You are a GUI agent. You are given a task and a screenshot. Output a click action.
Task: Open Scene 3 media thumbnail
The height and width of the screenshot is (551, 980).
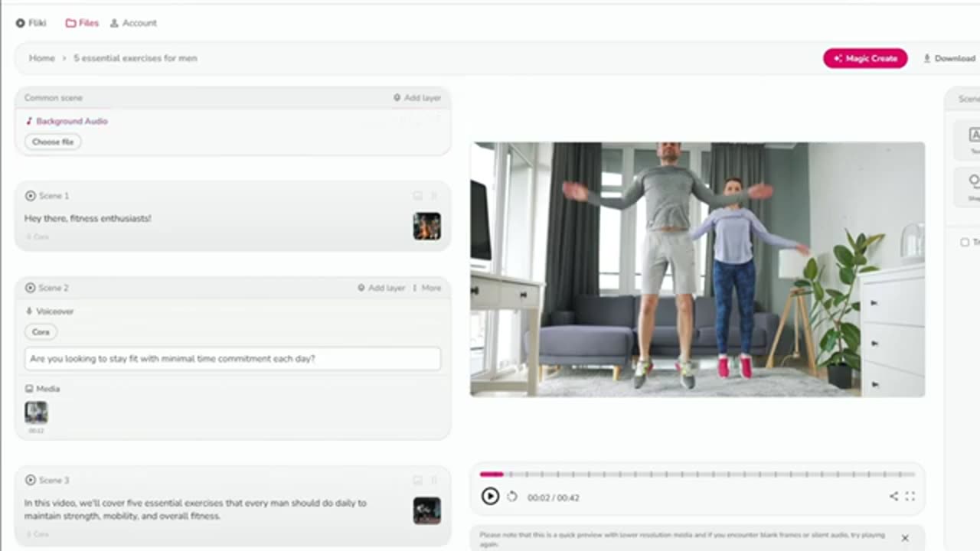pyautogui.click(x=427, y=510)
